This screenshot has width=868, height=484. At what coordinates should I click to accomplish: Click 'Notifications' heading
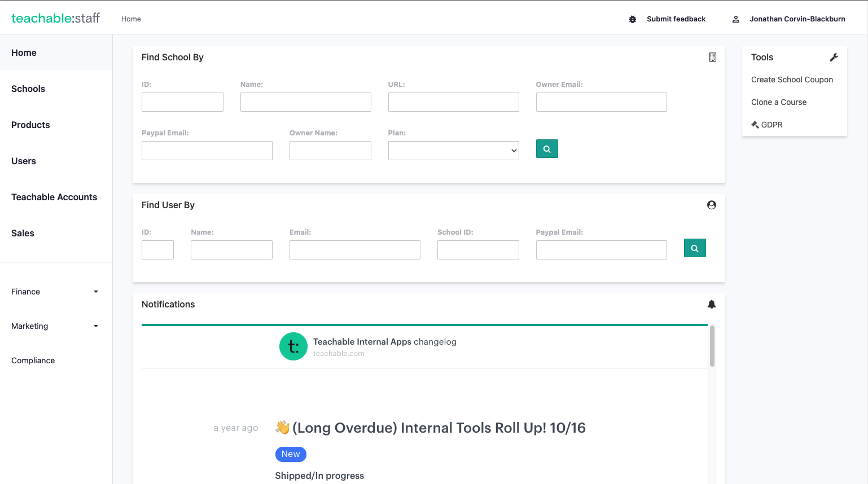pyautogui.click(x=168, y=304)
